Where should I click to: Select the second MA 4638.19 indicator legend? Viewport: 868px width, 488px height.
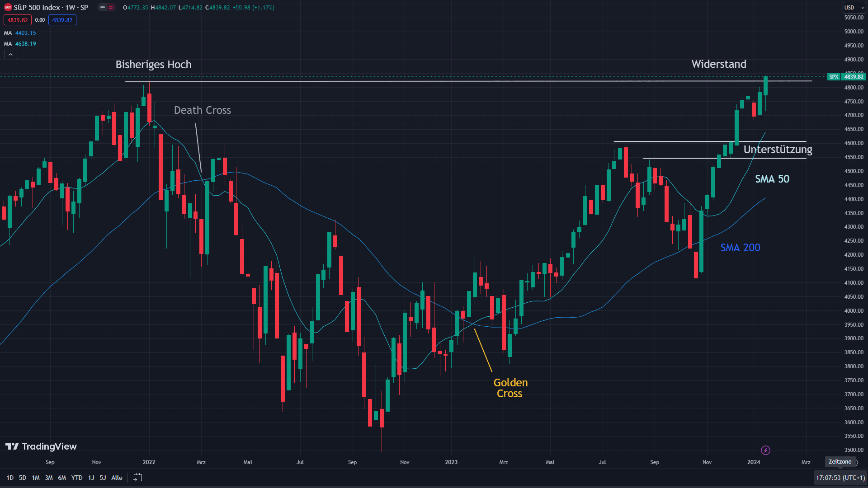pos(20,44)
